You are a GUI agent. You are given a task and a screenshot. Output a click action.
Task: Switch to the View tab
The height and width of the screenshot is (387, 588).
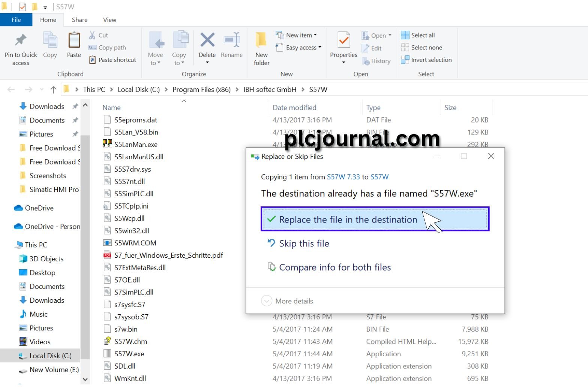tap(109, 20)
